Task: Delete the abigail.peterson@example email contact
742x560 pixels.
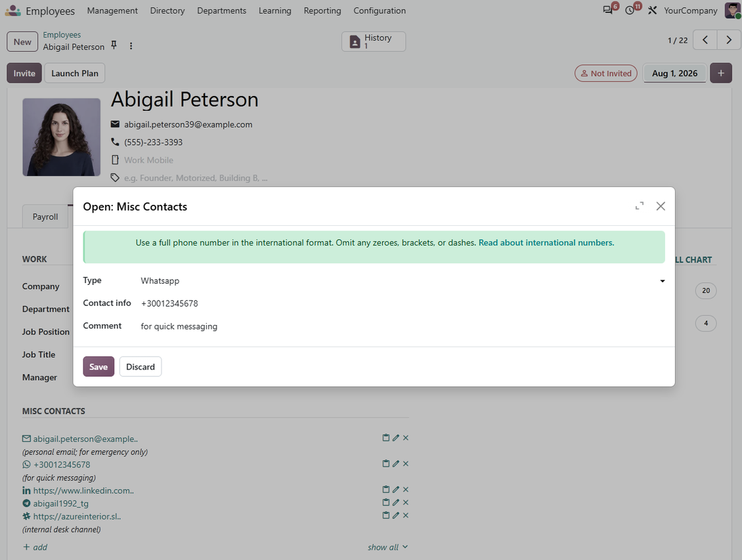Action: 406,438
